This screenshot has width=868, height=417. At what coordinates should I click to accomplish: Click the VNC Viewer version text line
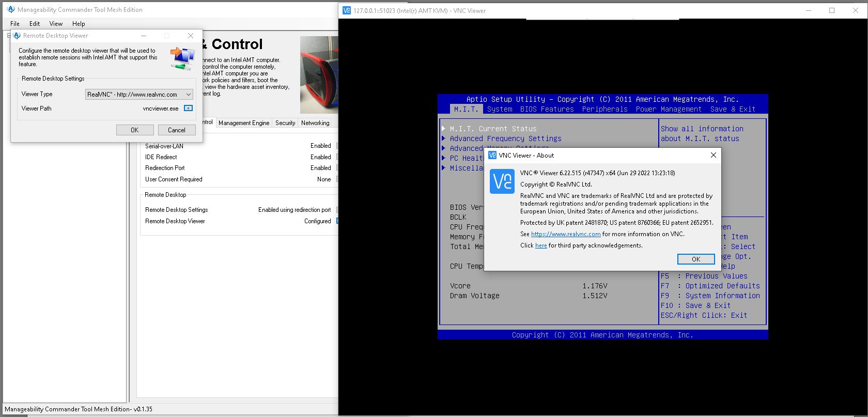click(x=597, y=173)
